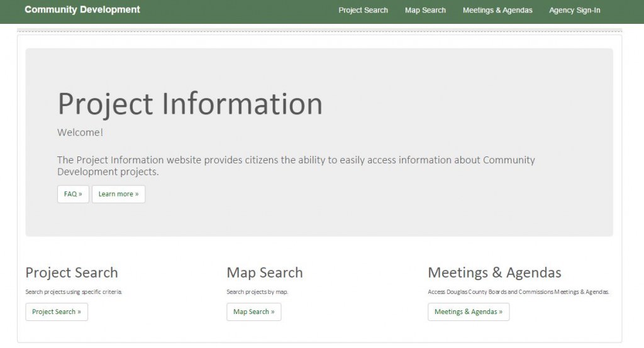This screenshot has width=644, height=348.
Task: Click the Map Search » button below the description
Action: coord(254,312)
